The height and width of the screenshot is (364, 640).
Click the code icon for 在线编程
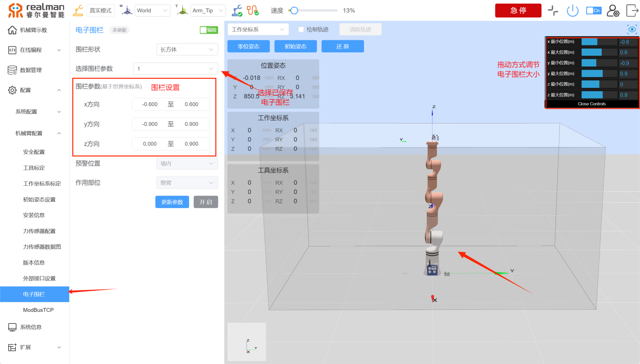pos(12,50)
